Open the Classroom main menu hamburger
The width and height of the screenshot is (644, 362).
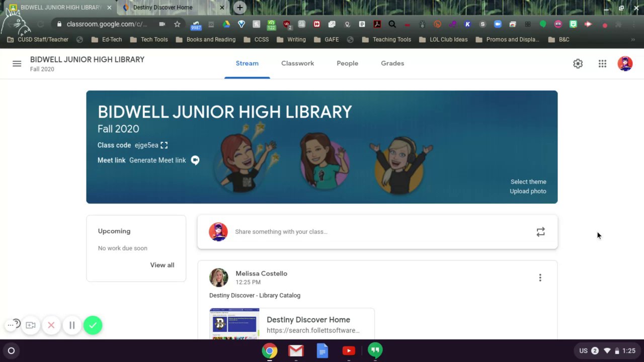click(x=17, y=63)
